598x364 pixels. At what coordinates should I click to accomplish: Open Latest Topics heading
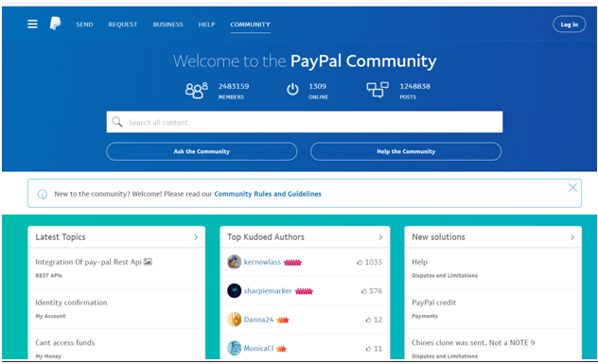(x=61, y=237)
